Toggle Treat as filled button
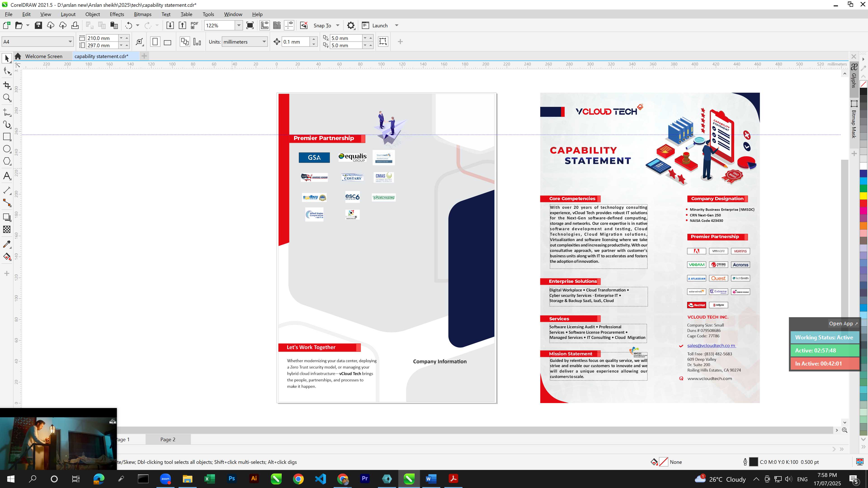Image resolution: width=868 pixels, height=488 pixels. 383,41
